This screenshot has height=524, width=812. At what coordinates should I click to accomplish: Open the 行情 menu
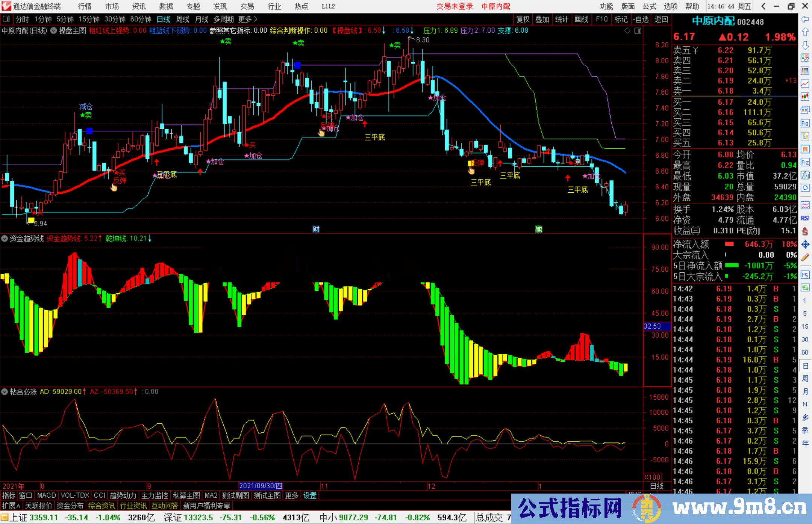coord(85,6)
